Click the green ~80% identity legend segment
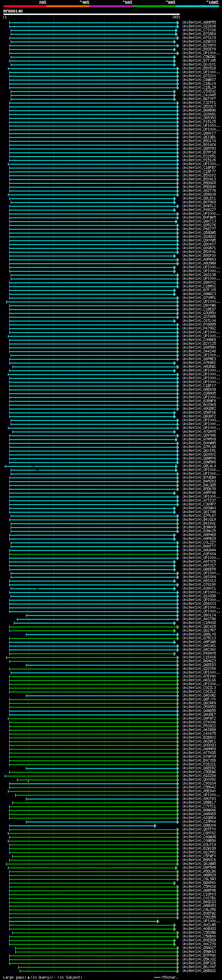 click(x=154, y=6)
